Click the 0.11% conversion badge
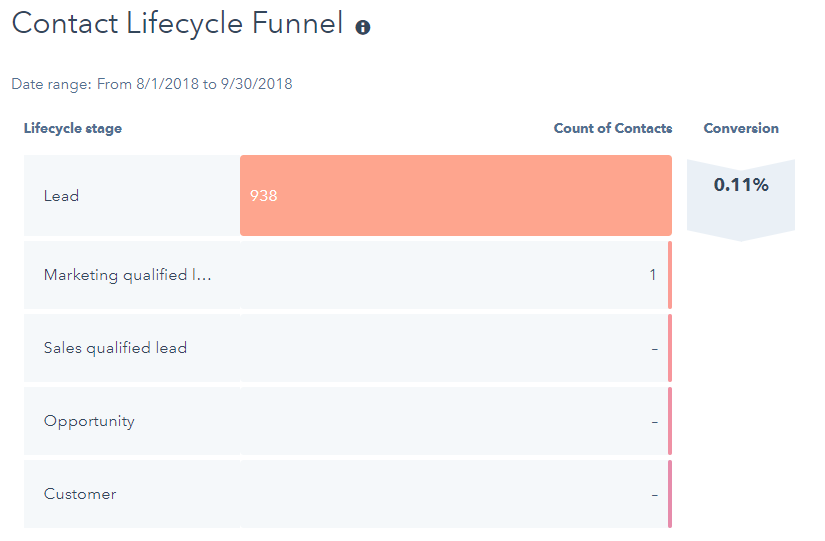This screenshot has height=541, width=825. (741, 186)
